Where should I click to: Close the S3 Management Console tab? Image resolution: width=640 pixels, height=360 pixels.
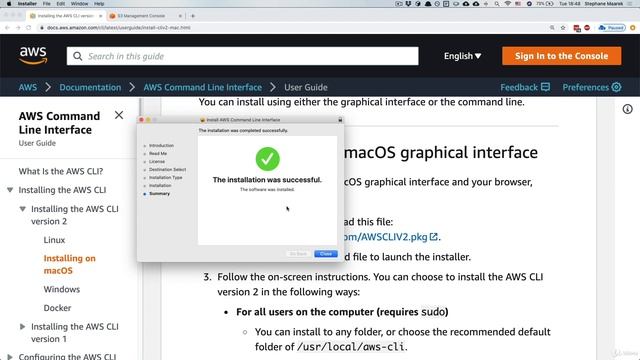pos(180,16)
